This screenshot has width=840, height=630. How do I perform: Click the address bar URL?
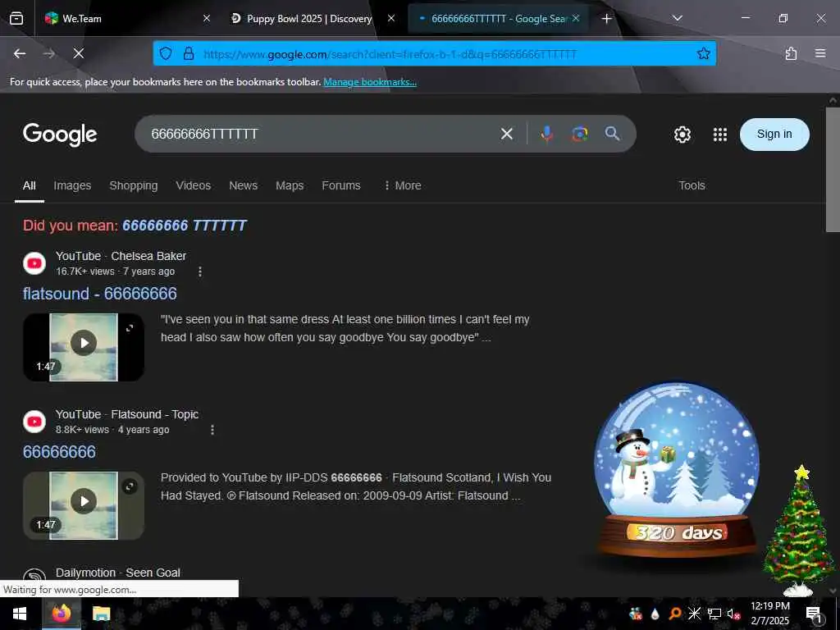pos(390,54)
